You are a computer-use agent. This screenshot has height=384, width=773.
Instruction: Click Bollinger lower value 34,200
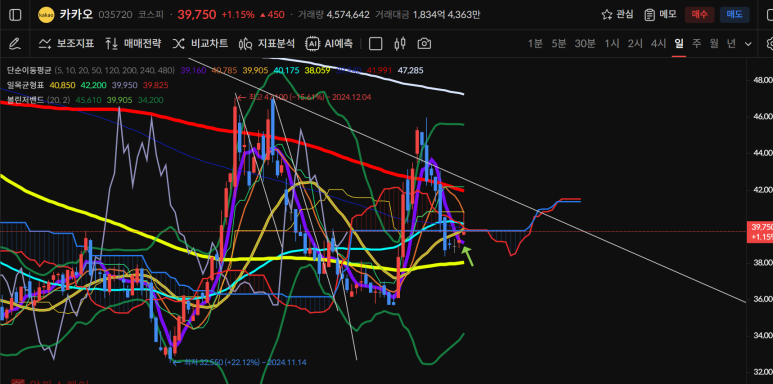pos(150,100)
